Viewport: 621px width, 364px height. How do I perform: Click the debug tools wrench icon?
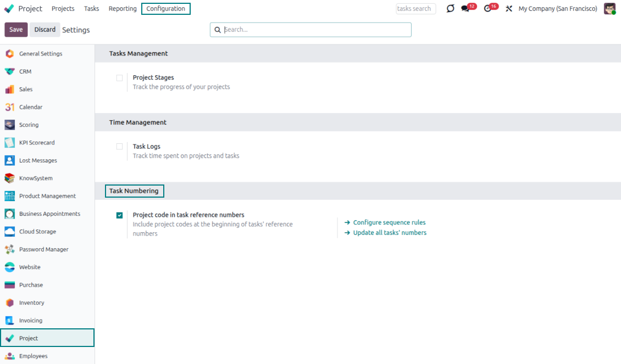[x=509, y=9]
